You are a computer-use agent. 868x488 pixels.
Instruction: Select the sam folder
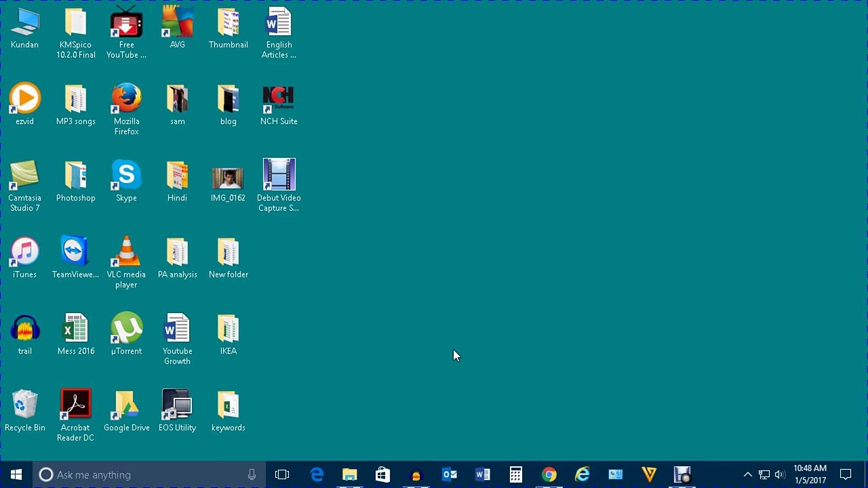(177, 105)
